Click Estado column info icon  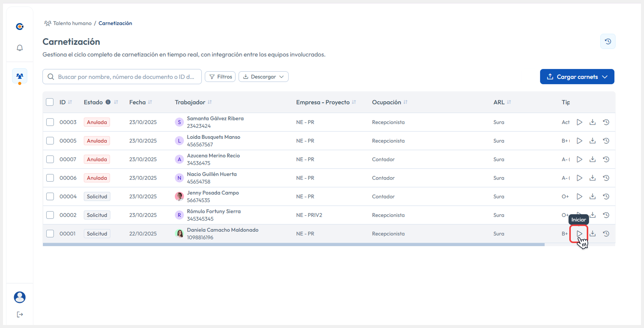[108, 102]
